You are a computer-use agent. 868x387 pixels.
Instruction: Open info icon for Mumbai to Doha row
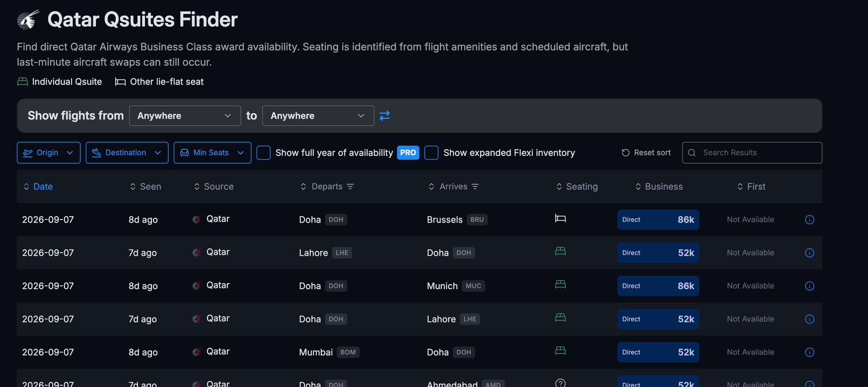(809, 352)
